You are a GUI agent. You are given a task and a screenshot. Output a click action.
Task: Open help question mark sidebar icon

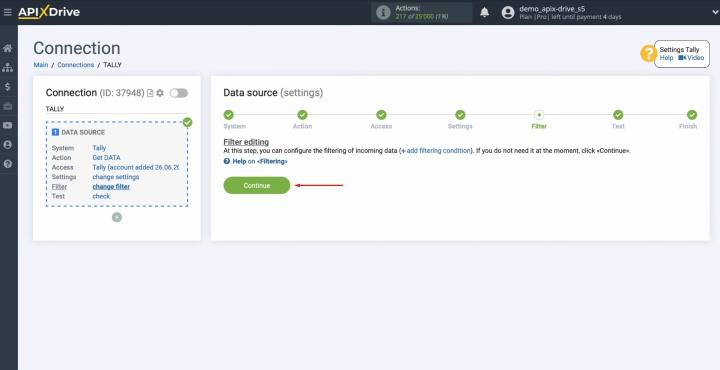[x=7, y=164]
